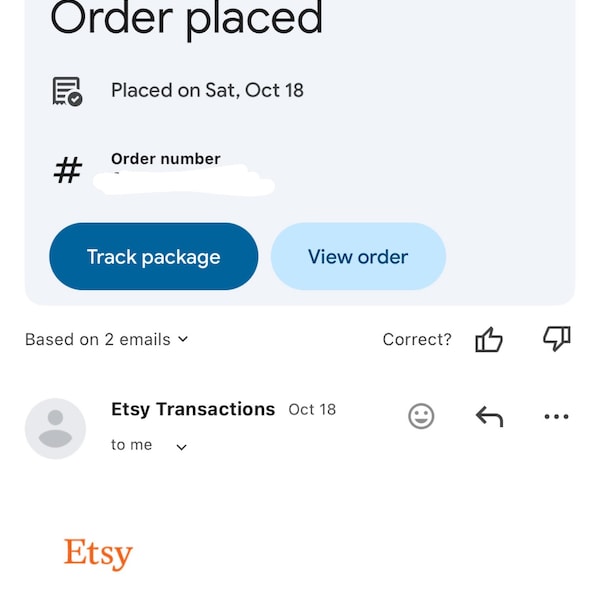Image resolution: width=600 pixels, height=600 pixels.
Task: Click the "Based on 2 emails" label
Action: coord(98,339)
